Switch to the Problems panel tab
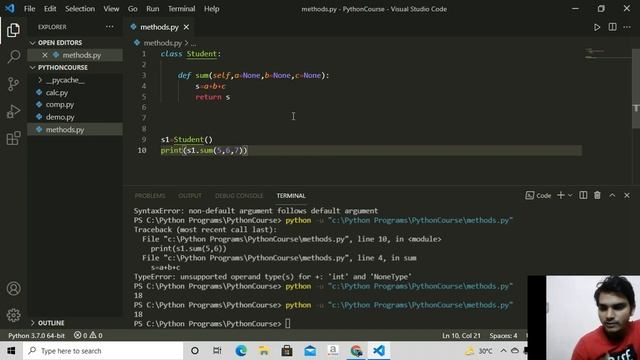The image size is (640, 360). [x=150, y=196]
